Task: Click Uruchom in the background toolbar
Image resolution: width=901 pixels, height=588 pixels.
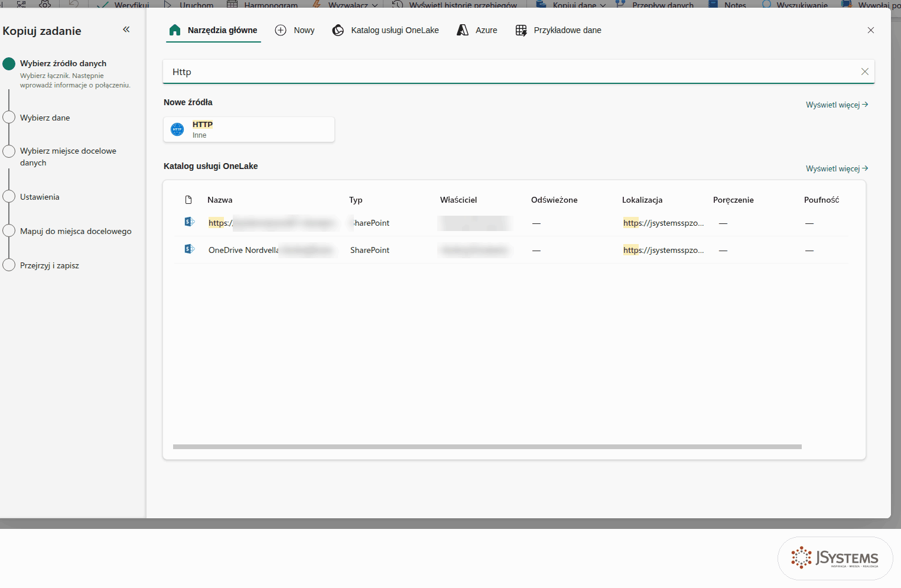Action: [x=189, y=4]
